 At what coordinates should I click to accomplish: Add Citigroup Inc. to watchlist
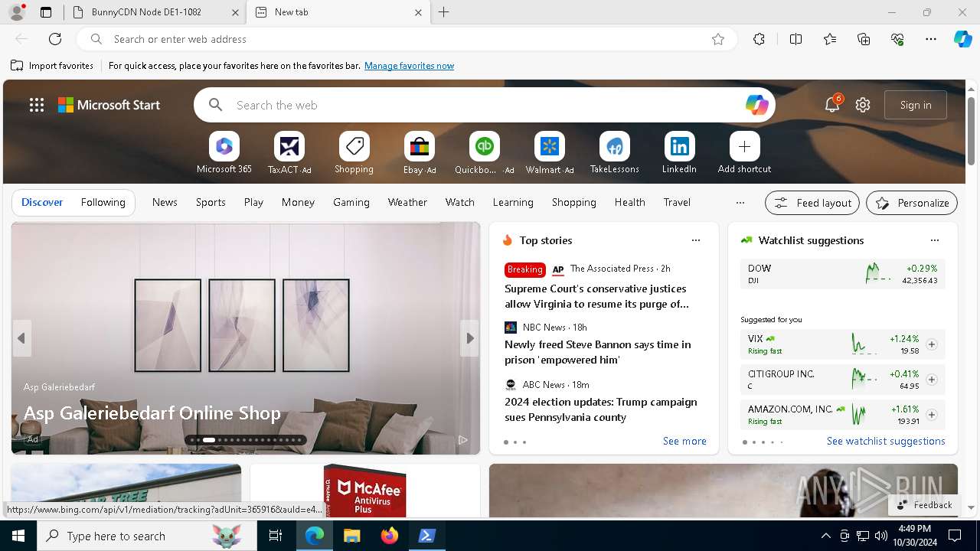click(x=932, y=380)
